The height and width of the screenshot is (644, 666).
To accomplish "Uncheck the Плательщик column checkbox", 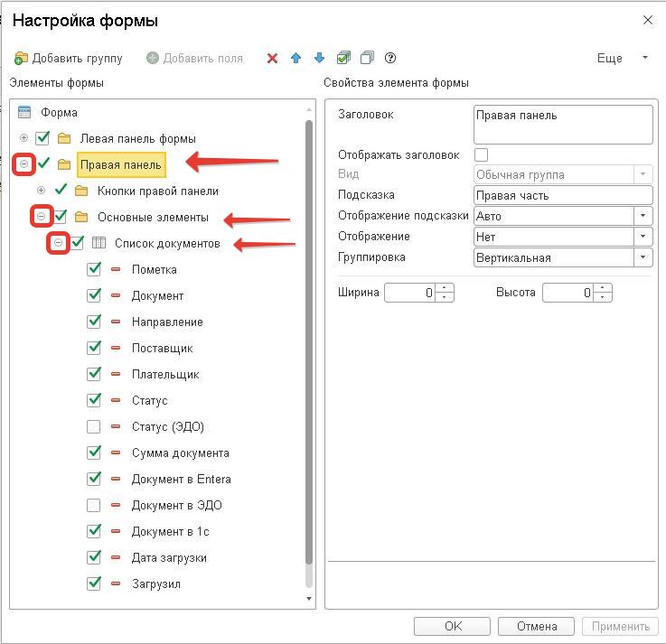I will click(94, 374).
